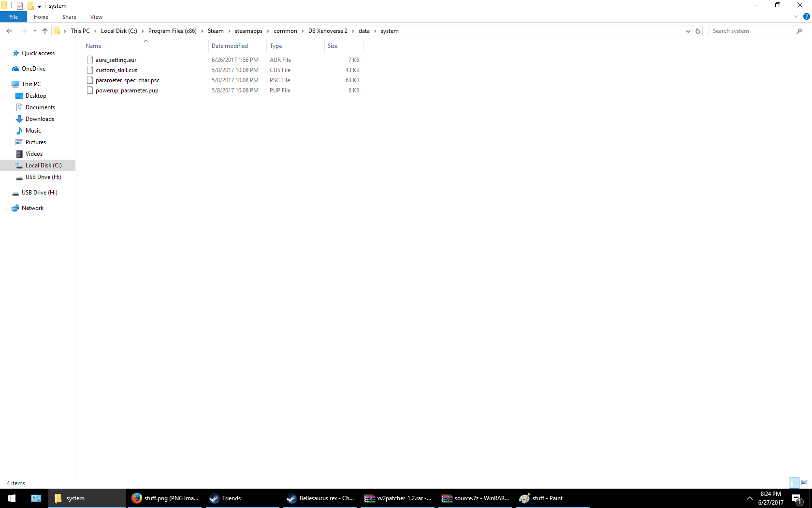Open Documents folder in sidebar

click(x=40, y=107)
